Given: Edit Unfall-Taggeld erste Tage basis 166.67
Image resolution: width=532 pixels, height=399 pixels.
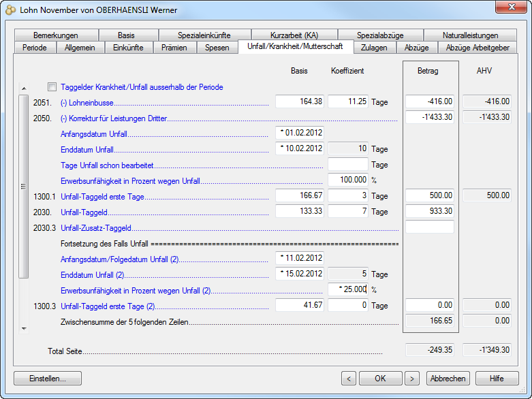Looking at the screenshot, I should (x=300, y=195).
